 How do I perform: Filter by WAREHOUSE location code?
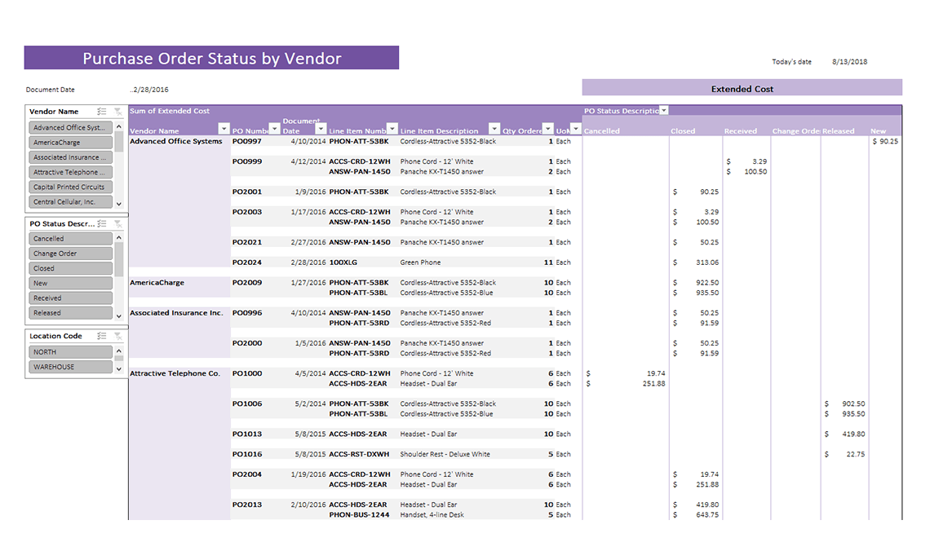pyautogui.click(x=71, y=367)
